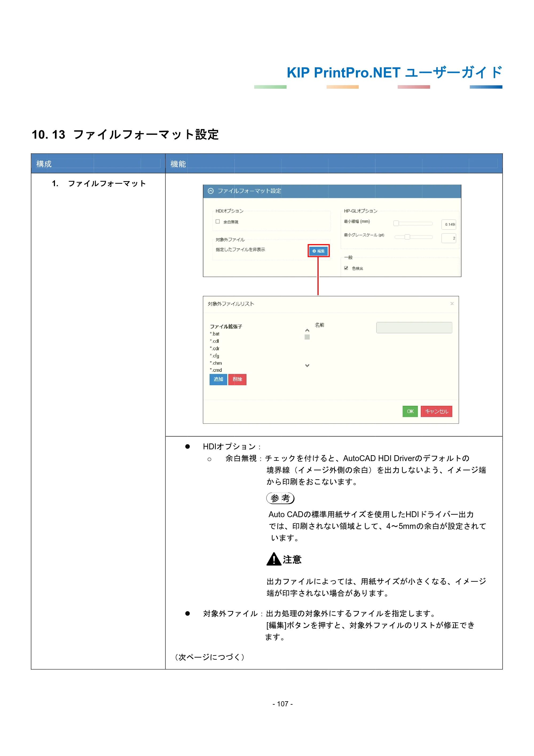The image size is (534, 756).
Task: Click the 編集 button with gear icon
Action: [318, 251]
